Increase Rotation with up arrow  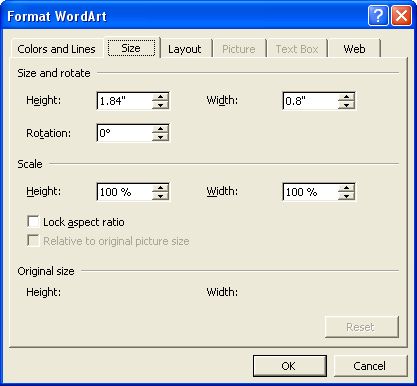pyautogui.click(x=160, y=129)
